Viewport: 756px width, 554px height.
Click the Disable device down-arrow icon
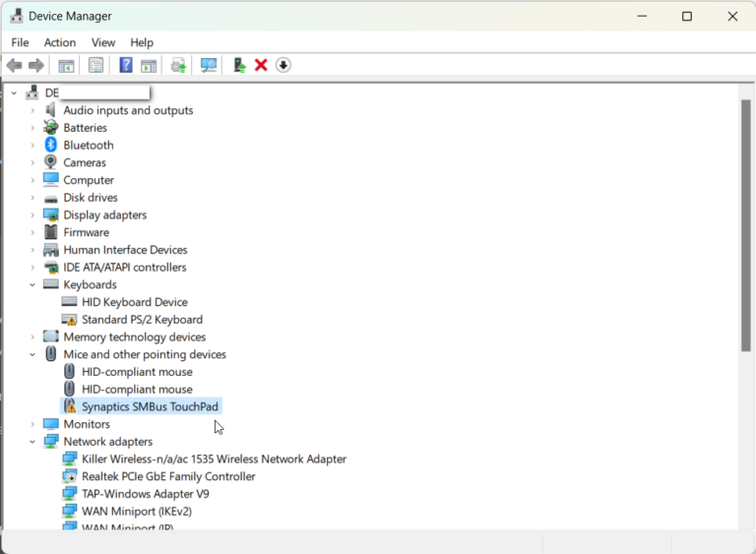point(283,65)
